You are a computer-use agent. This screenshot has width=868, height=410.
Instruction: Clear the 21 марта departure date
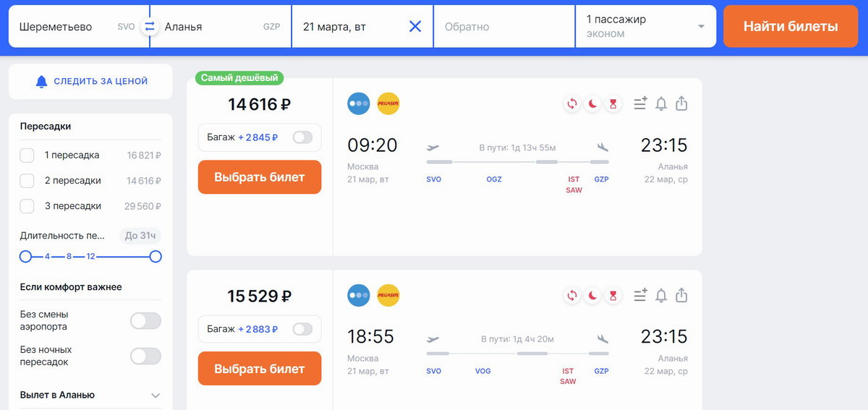(x=415, y=27)
